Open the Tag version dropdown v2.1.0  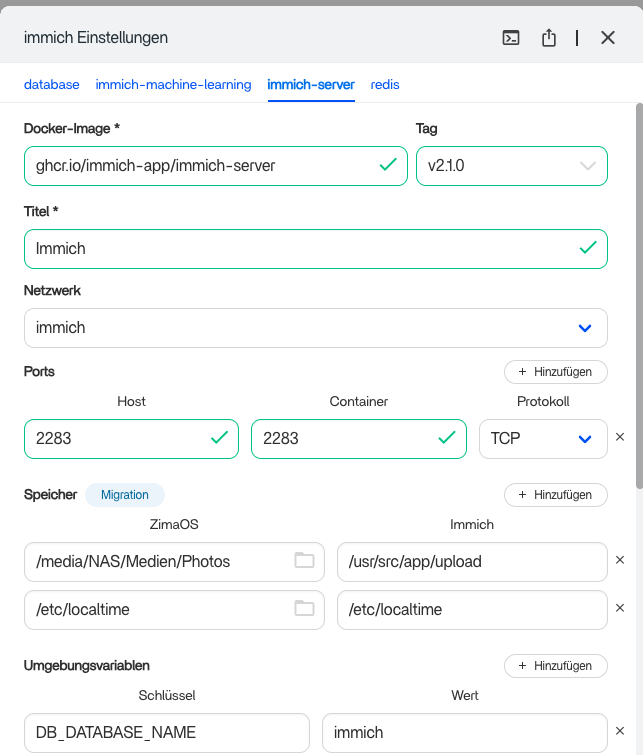click(x=511, y=166)
